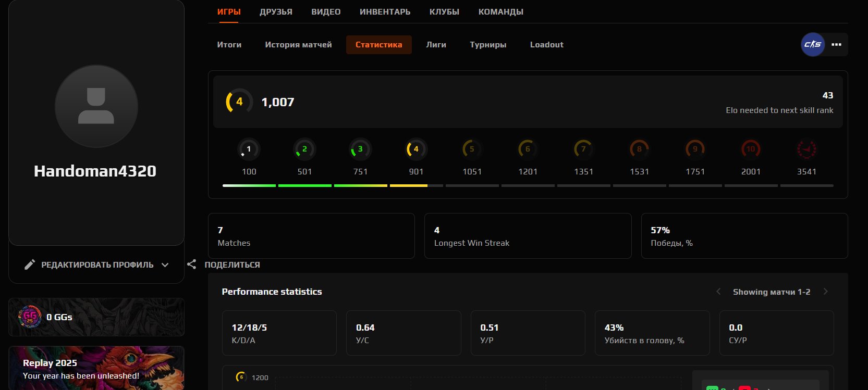Image resolution: width=868 pixels, height=390 pixels.
Task: Switch to the Loadout sub-tab
Action: coord(547,45)
